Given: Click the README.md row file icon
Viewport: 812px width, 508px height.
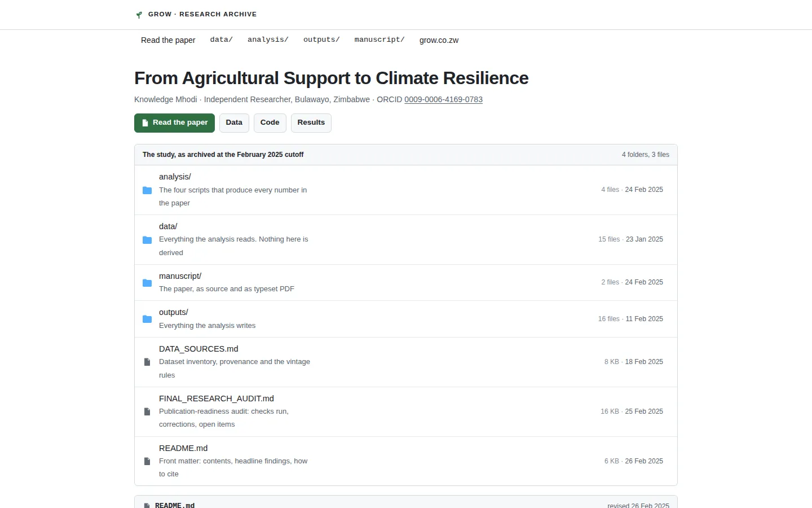Looking at the screenshot, I should click(x=147, y=461).
